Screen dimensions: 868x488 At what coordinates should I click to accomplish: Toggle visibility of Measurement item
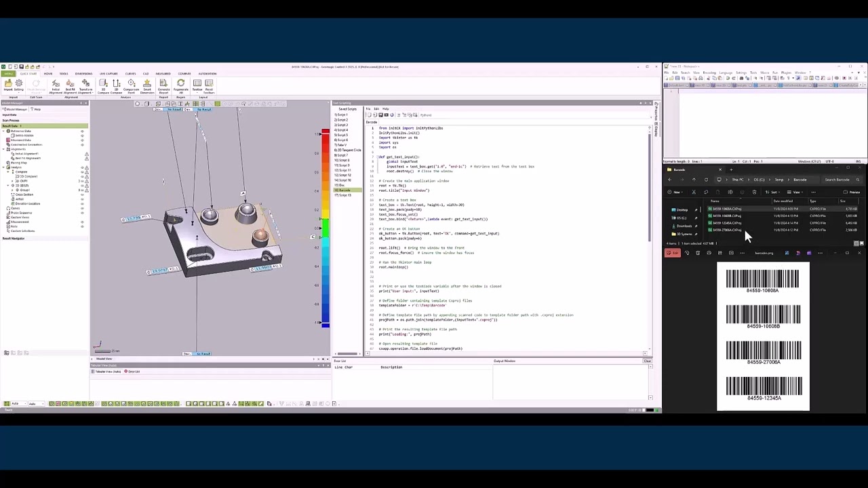click(x=83, y=222)
